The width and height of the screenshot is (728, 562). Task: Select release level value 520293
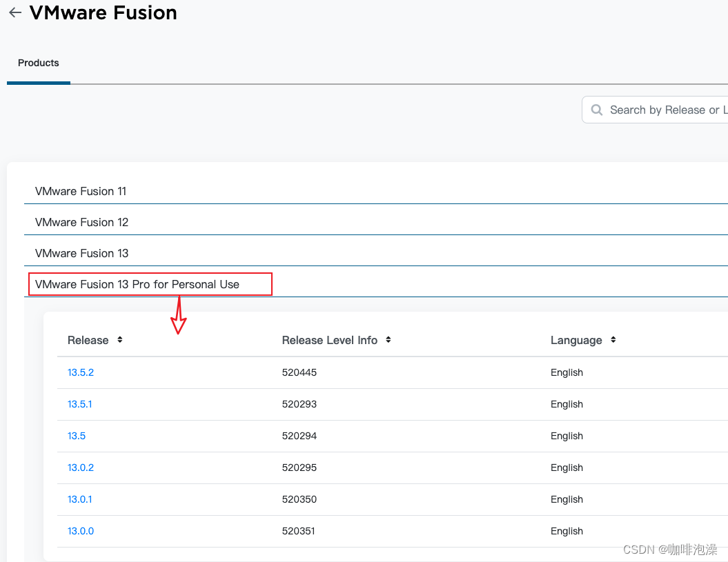pyautogui.click(x=299, y=404)
